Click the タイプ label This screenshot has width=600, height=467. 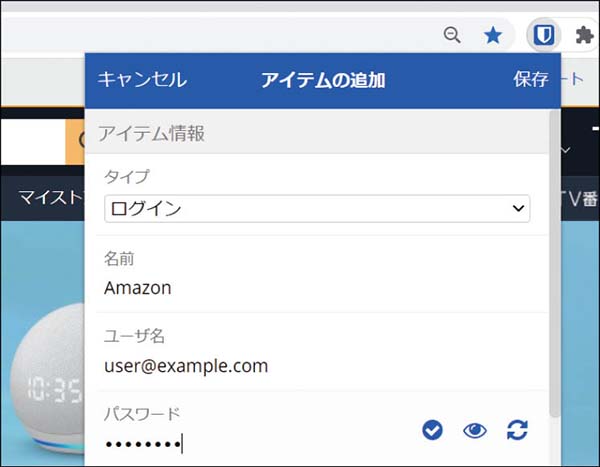pos(127,177)
